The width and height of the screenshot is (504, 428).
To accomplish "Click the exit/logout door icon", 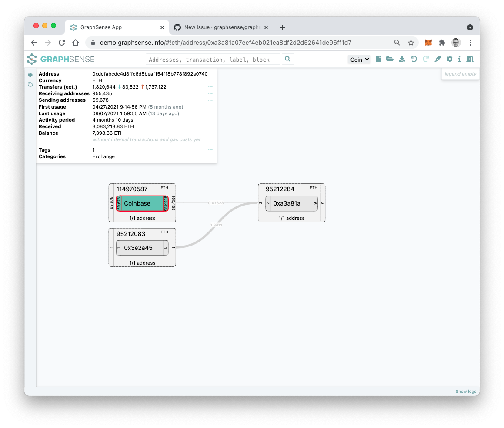I will [470, 59].
